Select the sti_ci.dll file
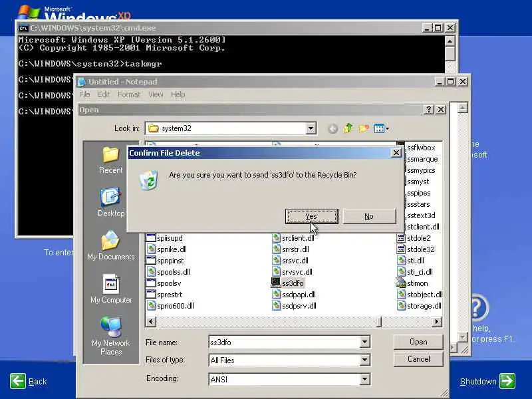The height and width of the screenshot is (399, 532). pos(415,272)
